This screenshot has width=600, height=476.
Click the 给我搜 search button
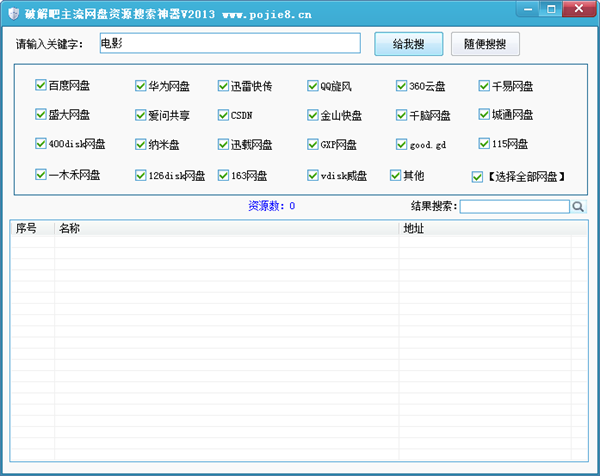(408, 45)
